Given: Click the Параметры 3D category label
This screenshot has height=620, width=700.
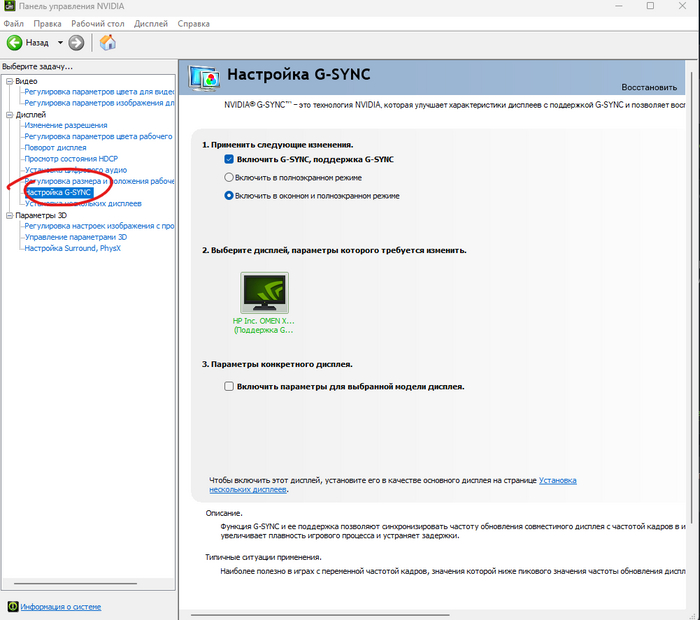Looking at the screenshot, I should [x=41, y=215].
